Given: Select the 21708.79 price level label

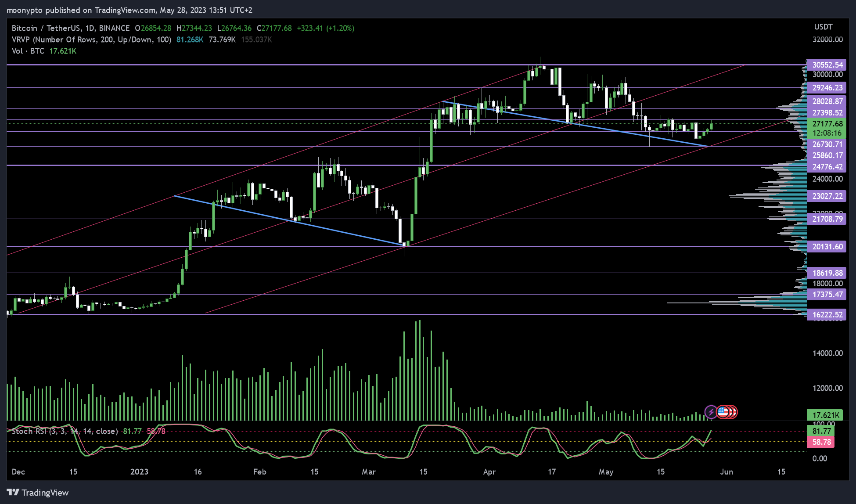Looking at the screenshot, I should click(x=827, y=219).
